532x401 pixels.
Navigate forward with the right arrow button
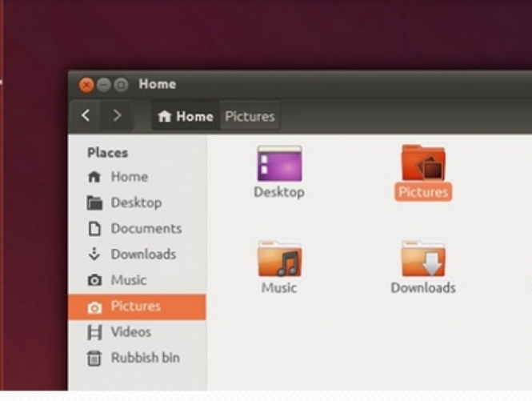pyautogui.click(x=117, y=116)
